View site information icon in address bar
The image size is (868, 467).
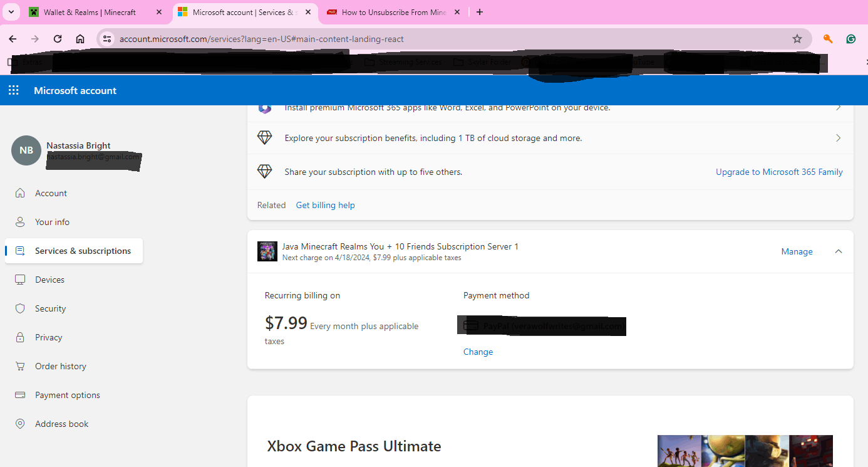(x=107, y=39)
